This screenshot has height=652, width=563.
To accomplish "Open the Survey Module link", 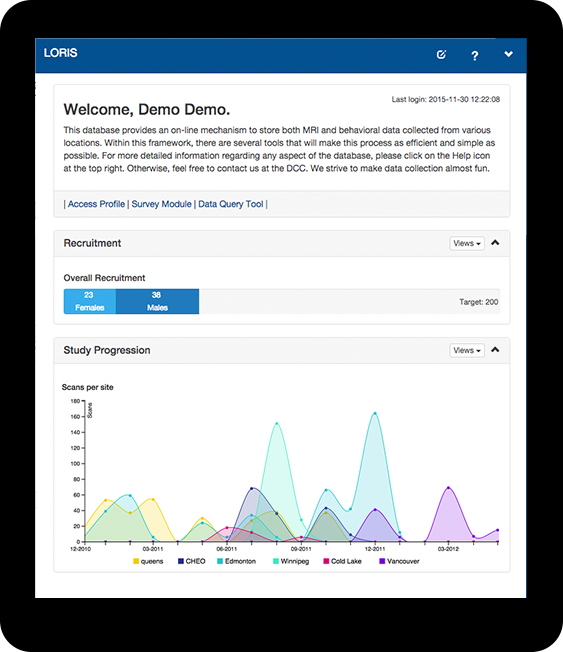I will tap(161, 204).
